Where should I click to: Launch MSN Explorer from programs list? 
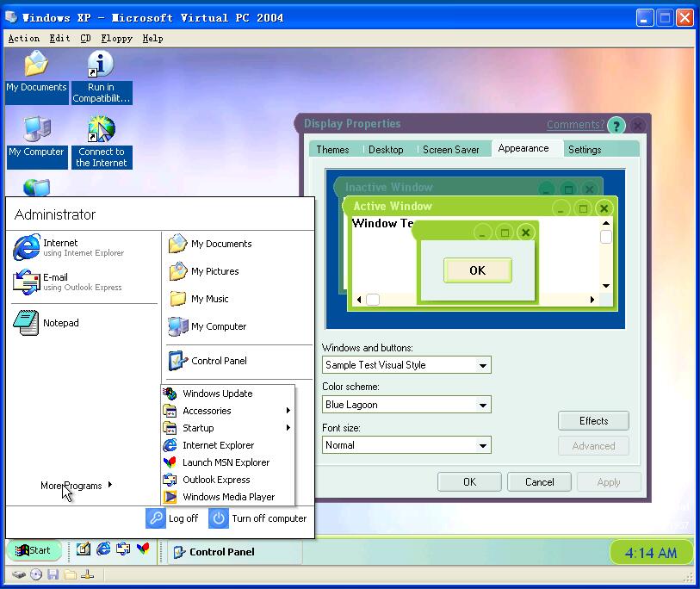[x=227, y=462]
